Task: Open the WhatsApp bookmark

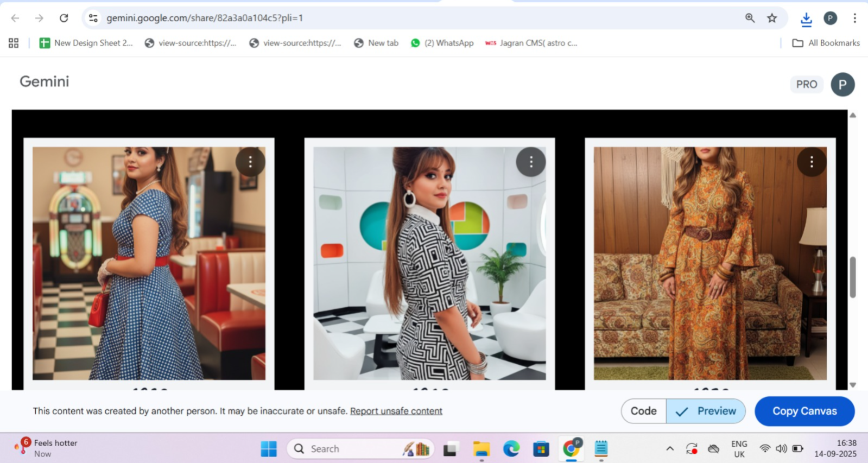Action: point(442,43)
